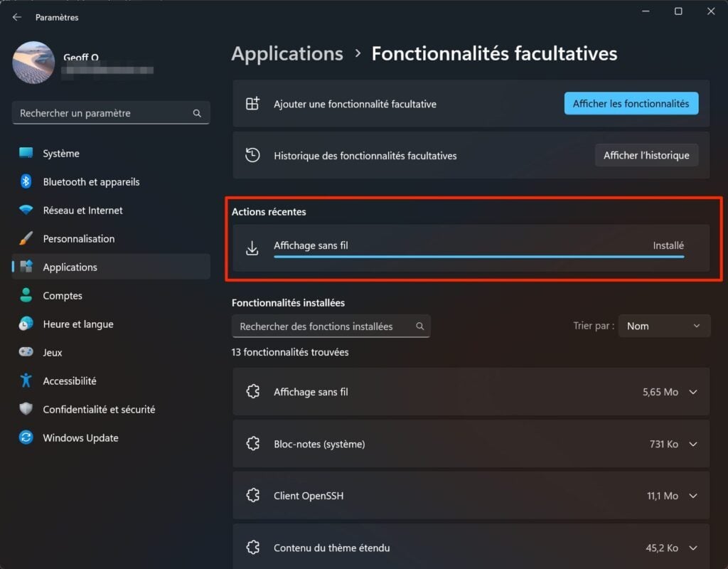Screen dimensions: 728x569
Task: Open Windows Update settings
Action: point(111,437)
